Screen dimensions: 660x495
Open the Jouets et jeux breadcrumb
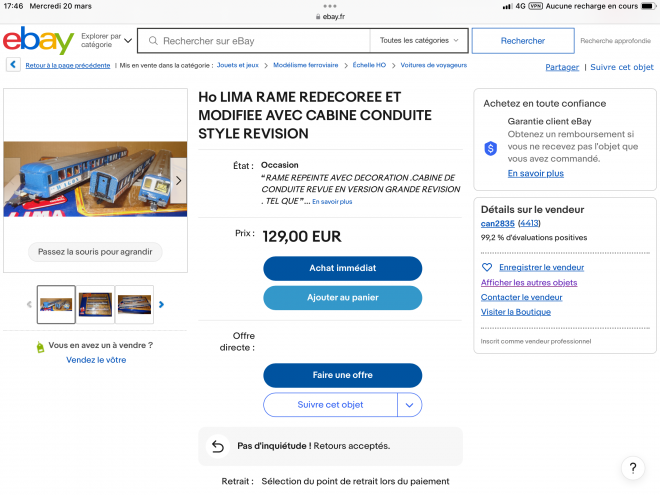pos(237,65)
